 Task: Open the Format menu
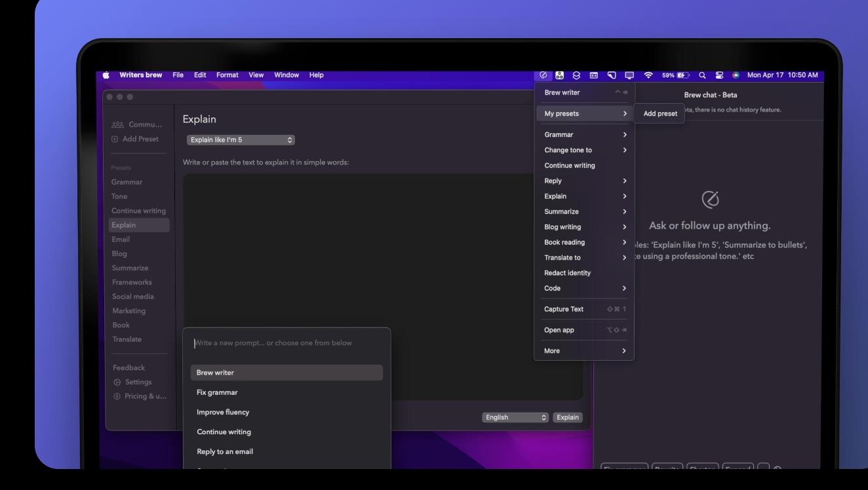coord(227,75)
